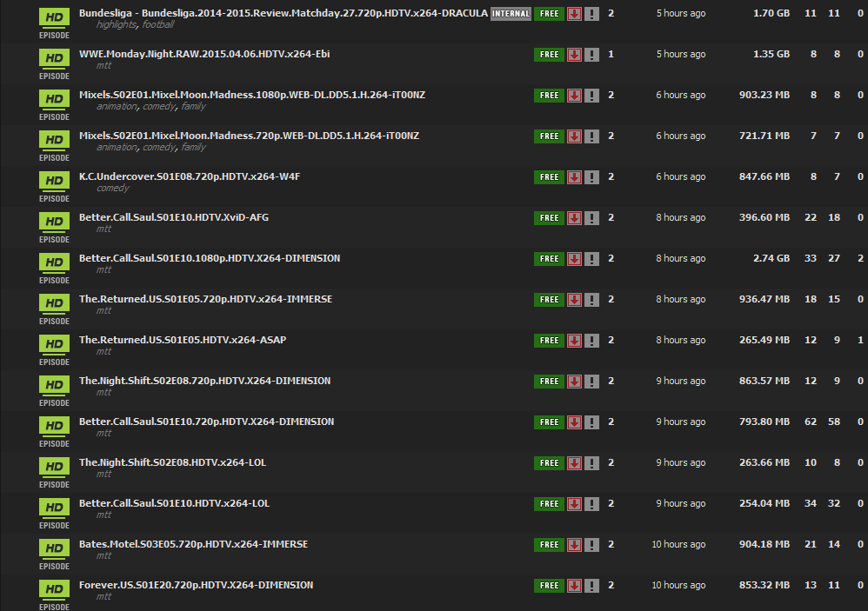Click FREE badge on WWE.Monday.Night.RAW row
Screen dimensions: 868x611
point(549,55)
